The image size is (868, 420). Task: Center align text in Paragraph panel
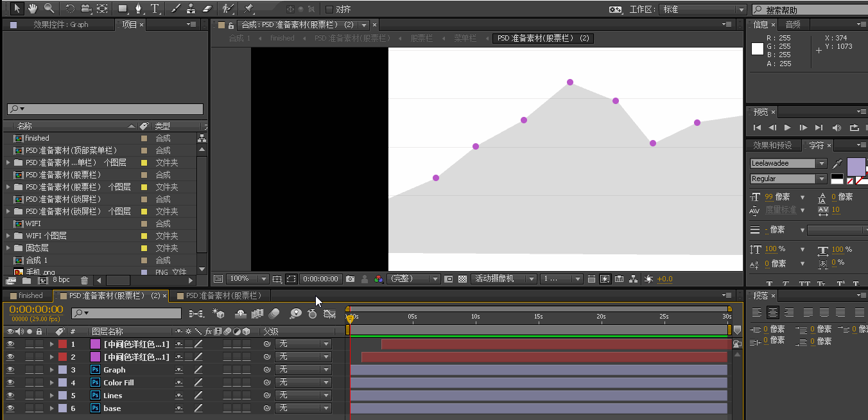tap(773, 312)
